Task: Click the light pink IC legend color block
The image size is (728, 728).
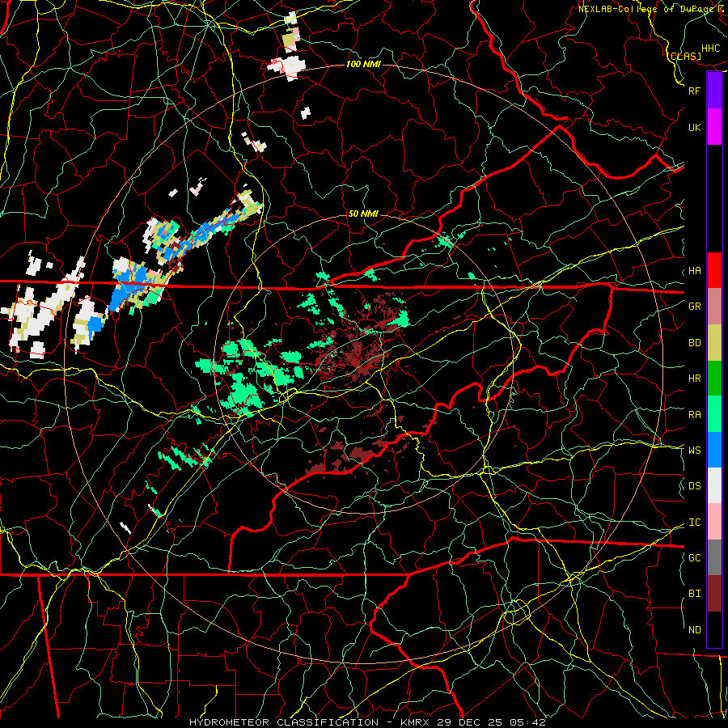Action: (714, 522)
